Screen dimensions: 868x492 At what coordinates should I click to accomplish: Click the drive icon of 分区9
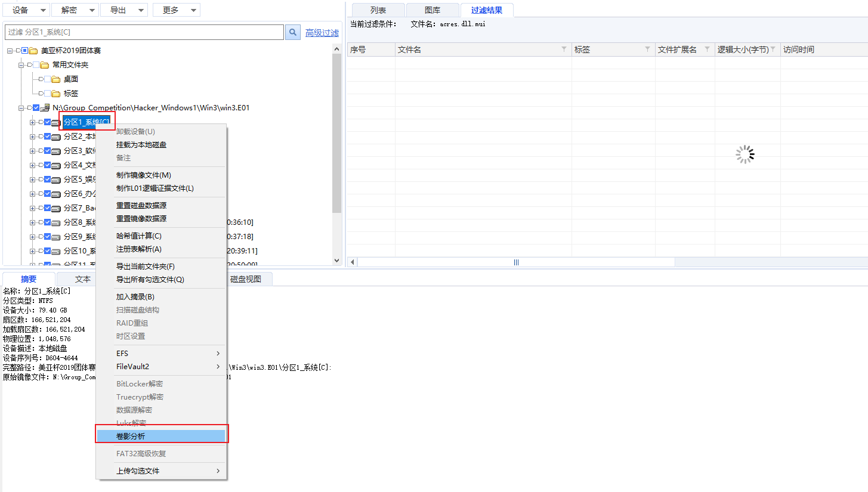pos(56,237)
